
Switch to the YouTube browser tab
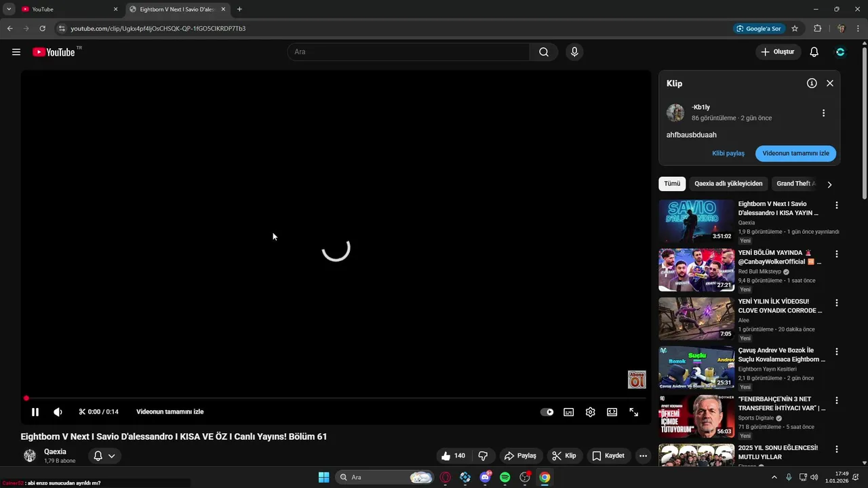click(x=69, y=9)
